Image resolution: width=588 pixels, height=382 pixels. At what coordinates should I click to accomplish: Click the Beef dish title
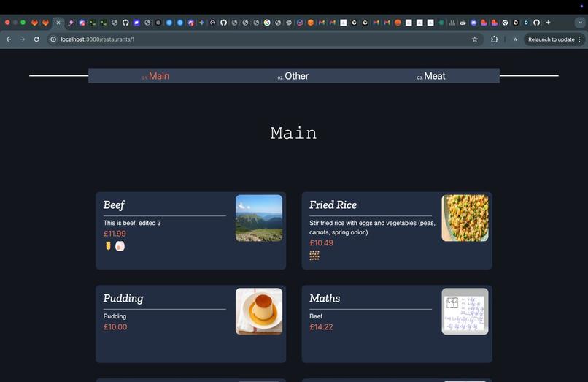click(114, 205)
